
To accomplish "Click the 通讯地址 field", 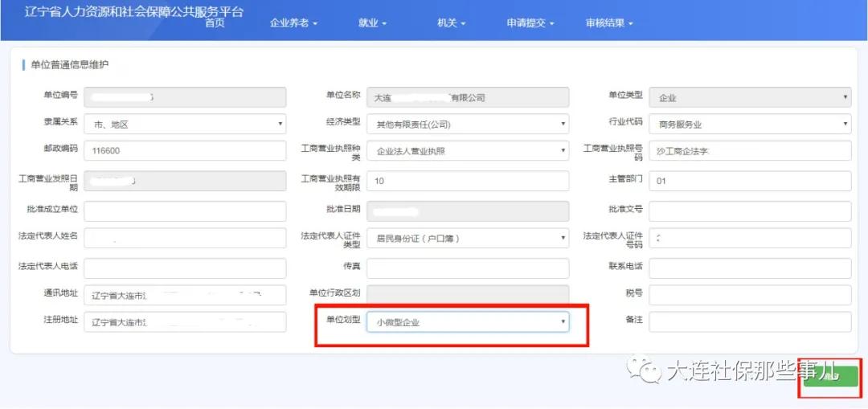I will [186, 295].
